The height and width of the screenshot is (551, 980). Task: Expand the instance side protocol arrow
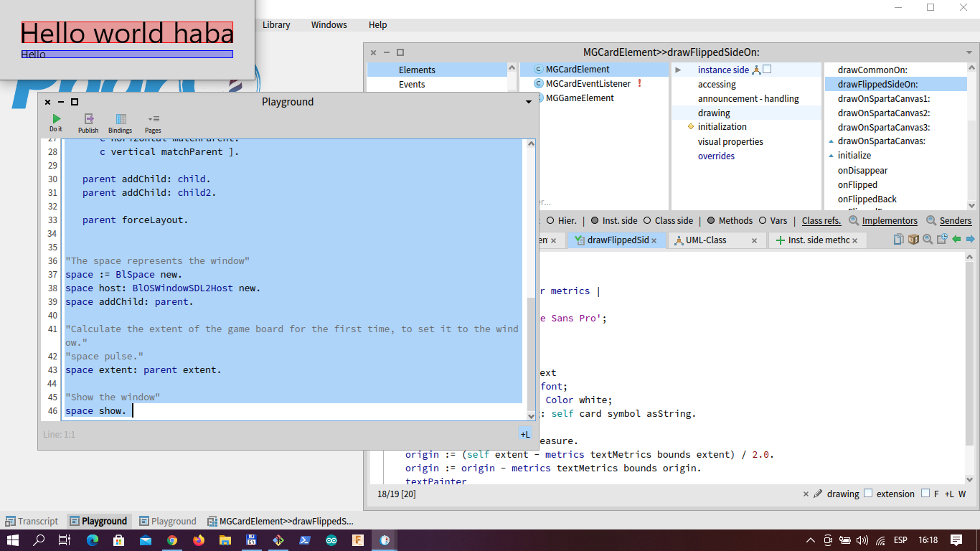pyautogui.click(x=677, y=69)
